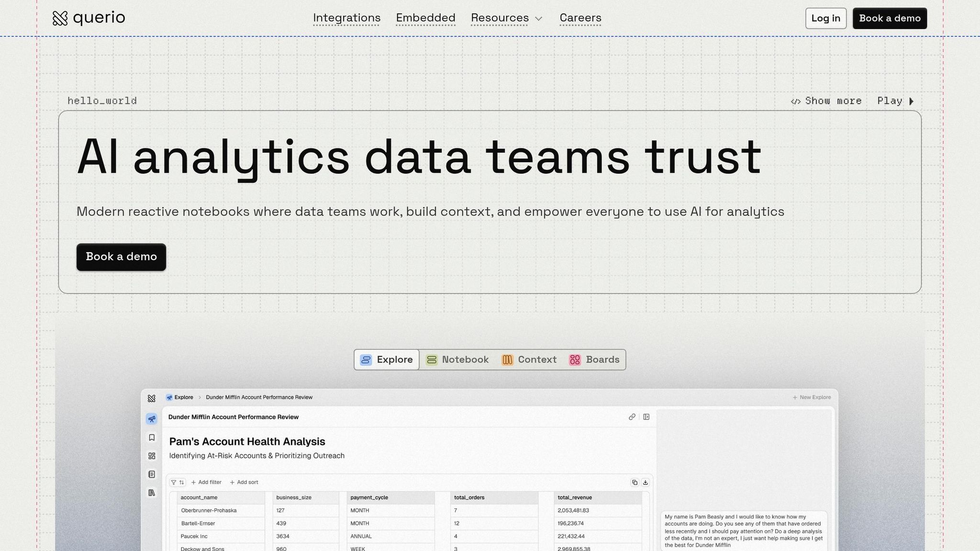This screenshot has width=980, height=551.
Task: Open the notebook sidebar icon
Action: pos(152,474)
